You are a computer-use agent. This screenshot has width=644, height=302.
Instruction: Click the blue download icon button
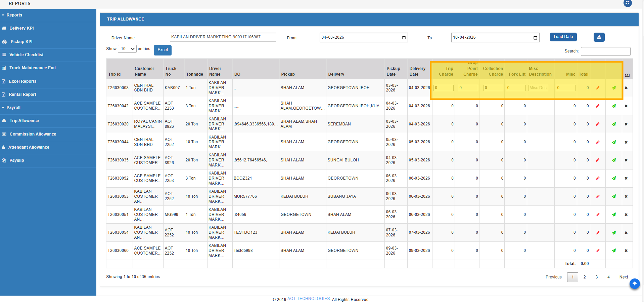pos(599,37)
